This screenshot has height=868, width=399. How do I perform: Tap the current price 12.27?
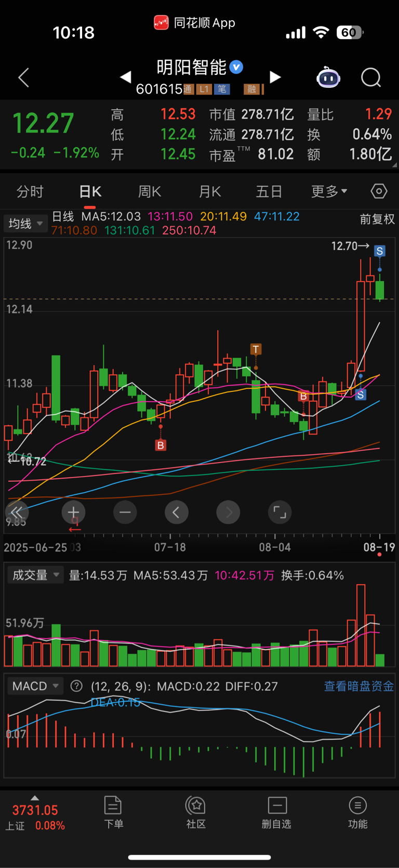click(x=43, y=124)
